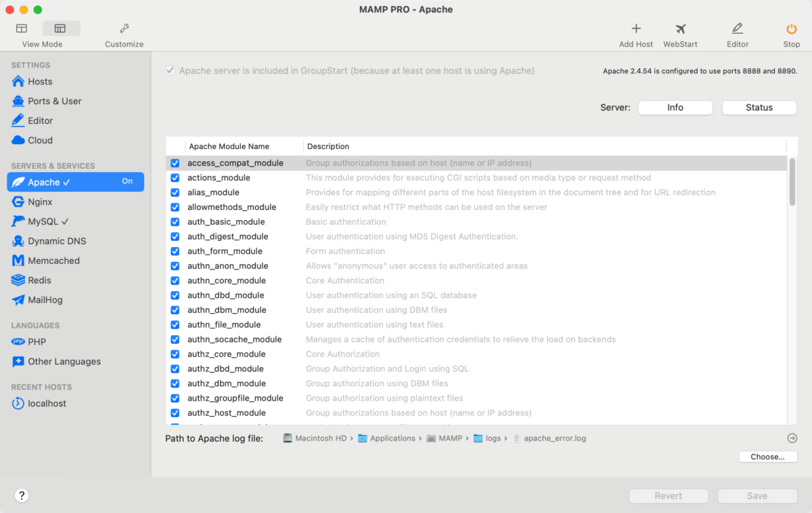Viewport: 812px width, 513px height.
Task: Click the Save button
Action: [x=757, y=496]
